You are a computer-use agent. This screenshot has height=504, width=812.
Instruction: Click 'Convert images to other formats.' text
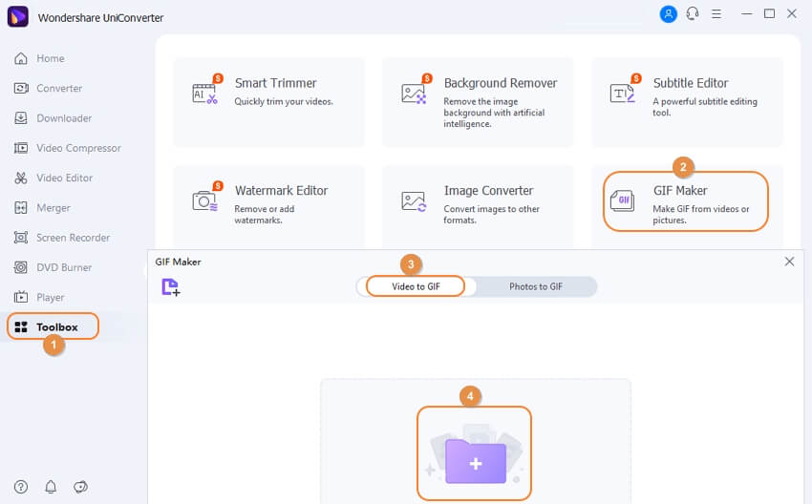tap(491, 214)
